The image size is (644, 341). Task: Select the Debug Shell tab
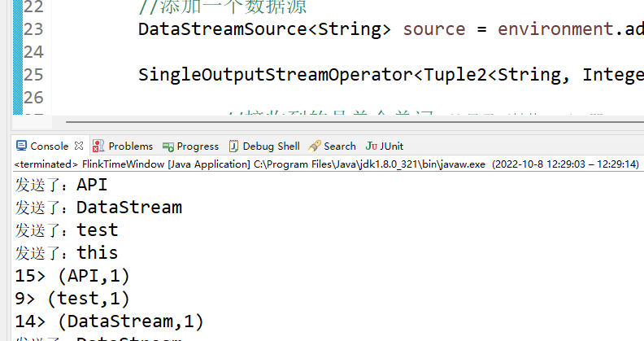click(271, 146)
